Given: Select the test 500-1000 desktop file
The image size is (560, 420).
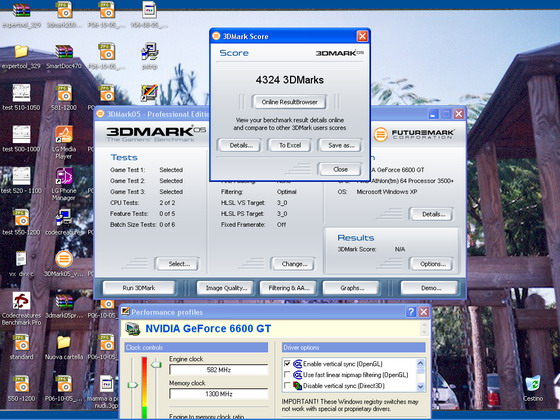Looking at the screenshot, I should pyautogui.click(x=21, y=134).
